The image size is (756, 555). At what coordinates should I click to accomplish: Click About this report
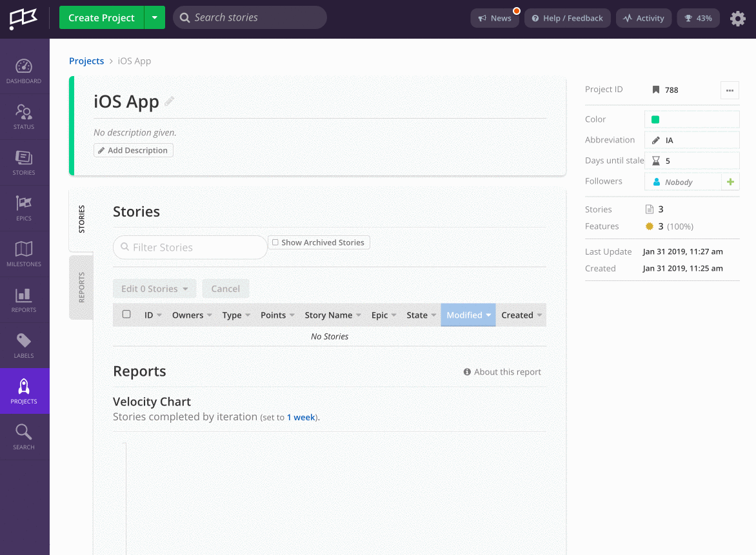click(502, 372)
